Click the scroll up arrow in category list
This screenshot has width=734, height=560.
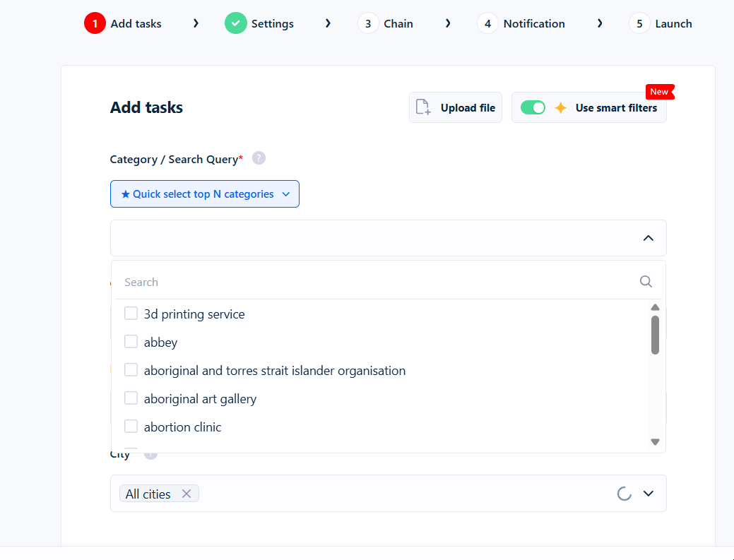click(x=655, y=307)
